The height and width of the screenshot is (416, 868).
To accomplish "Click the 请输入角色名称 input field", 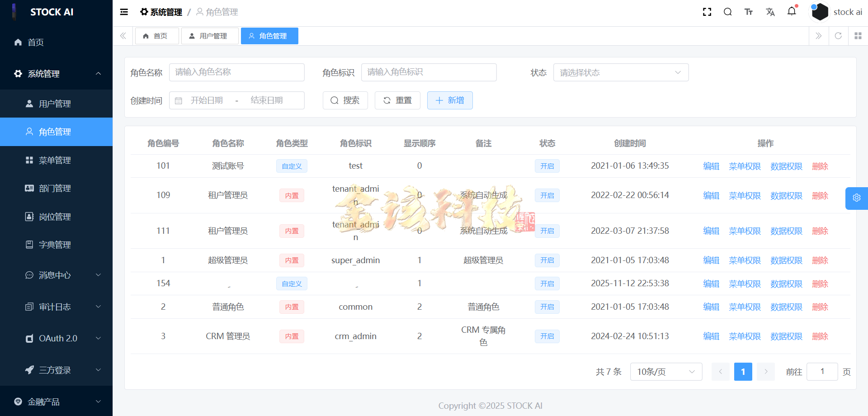I will (237, 72).
